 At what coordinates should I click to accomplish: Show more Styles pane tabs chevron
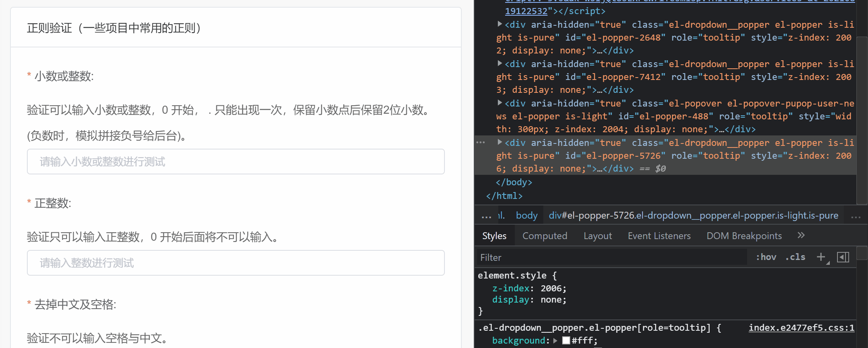(x=801, y=235)
